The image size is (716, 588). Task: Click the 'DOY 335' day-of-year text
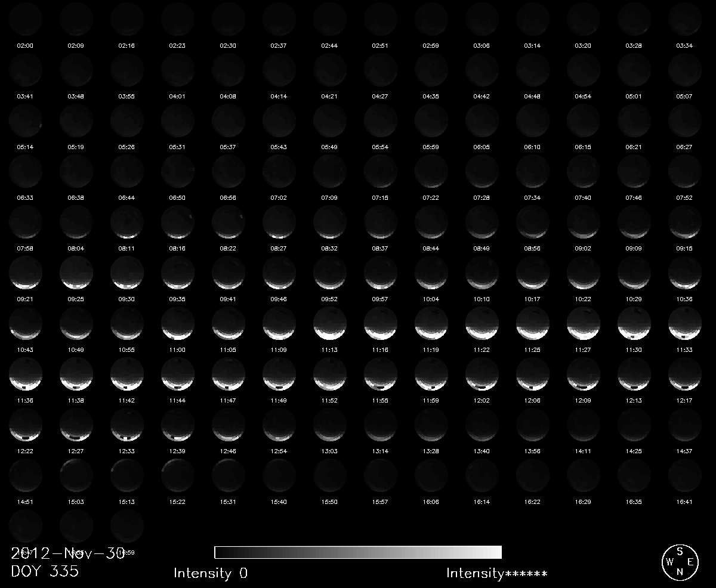(45, 571)
